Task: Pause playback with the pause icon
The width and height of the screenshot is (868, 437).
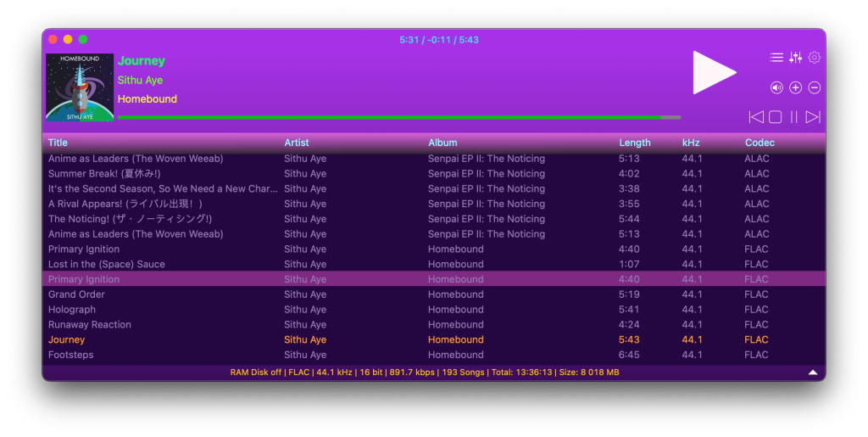Action: (x=794, y=117)
